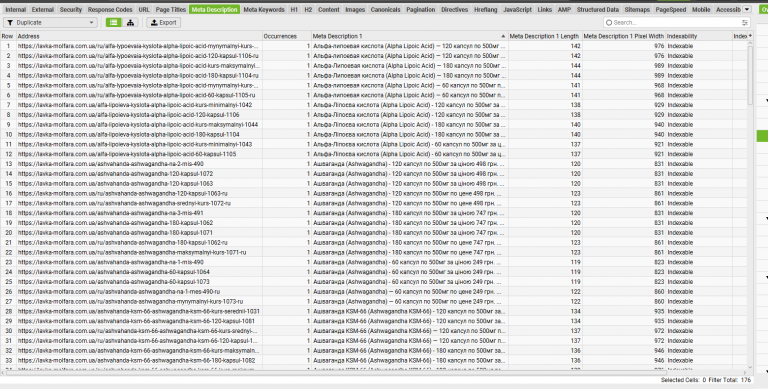Viewport: 768px width, 389px height.
Task: Switch to tree view mode
Action: pos(130,23)
